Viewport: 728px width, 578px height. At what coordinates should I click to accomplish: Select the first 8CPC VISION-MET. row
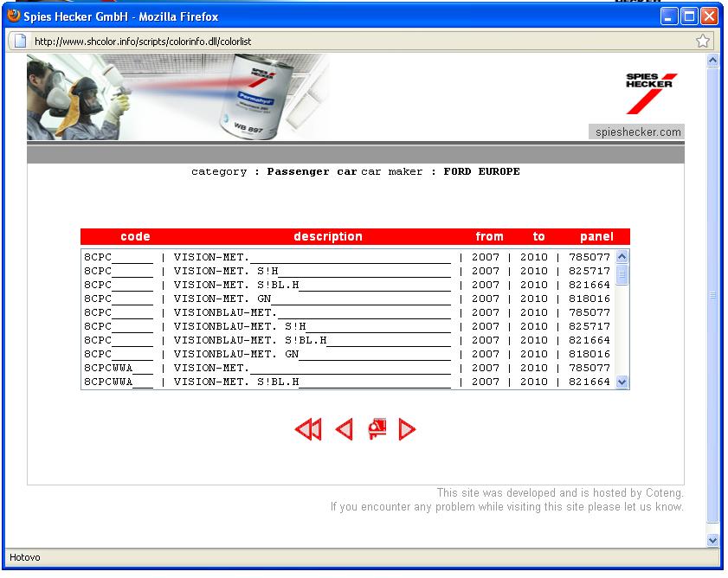pyautogui.click(x=346, y=257)
